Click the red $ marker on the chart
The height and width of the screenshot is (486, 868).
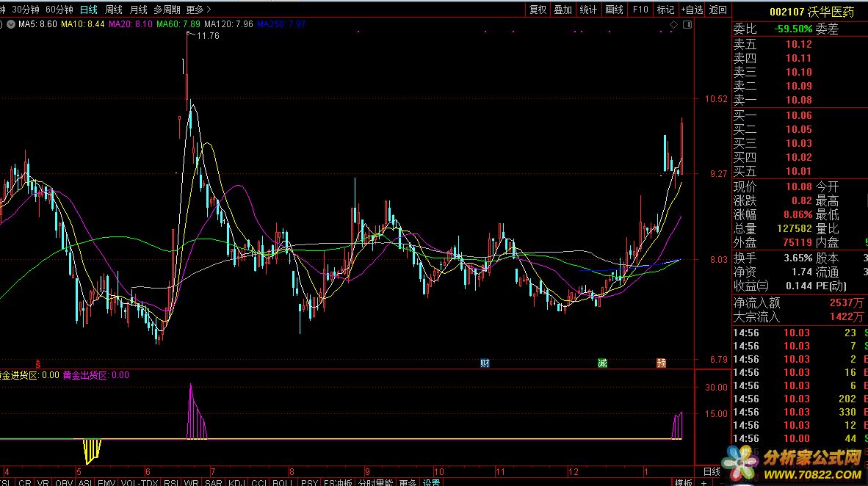pos(37,363)
